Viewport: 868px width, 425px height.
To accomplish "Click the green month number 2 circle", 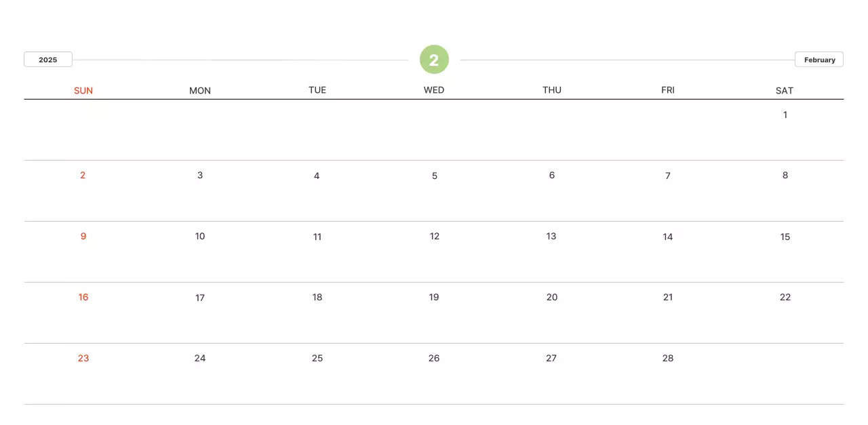I will 434,60.
